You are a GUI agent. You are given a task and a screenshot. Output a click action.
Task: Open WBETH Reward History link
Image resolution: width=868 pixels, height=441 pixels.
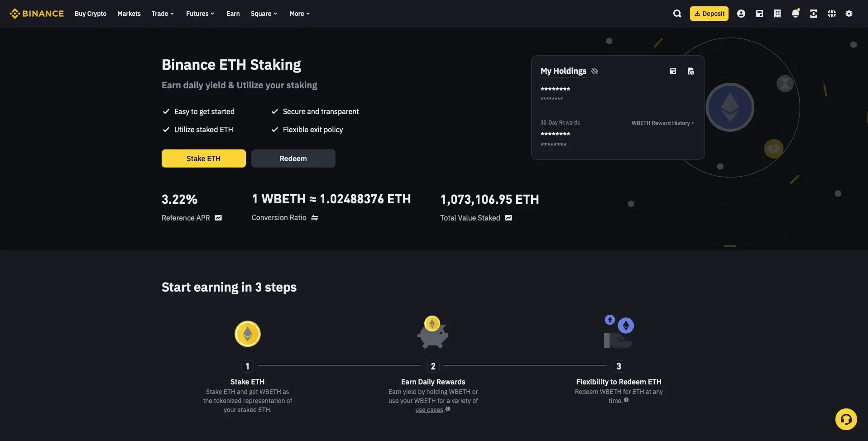662,123
